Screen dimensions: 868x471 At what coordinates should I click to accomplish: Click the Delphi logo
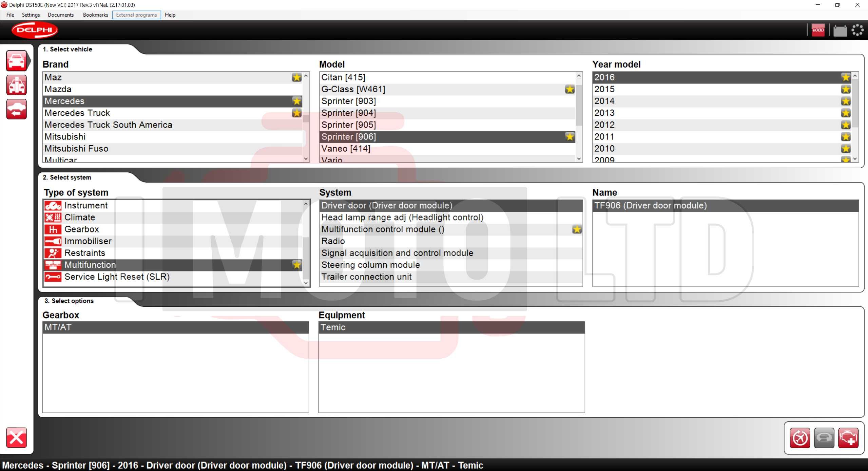pos(35,30)
